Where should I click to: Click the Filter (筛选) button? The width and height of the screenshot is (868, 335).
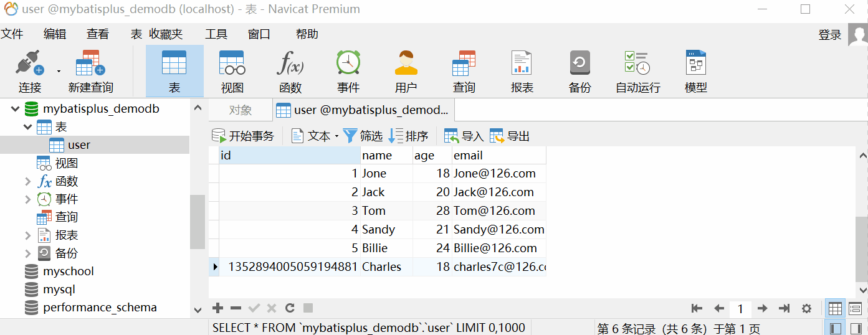[x=363, y=136]
